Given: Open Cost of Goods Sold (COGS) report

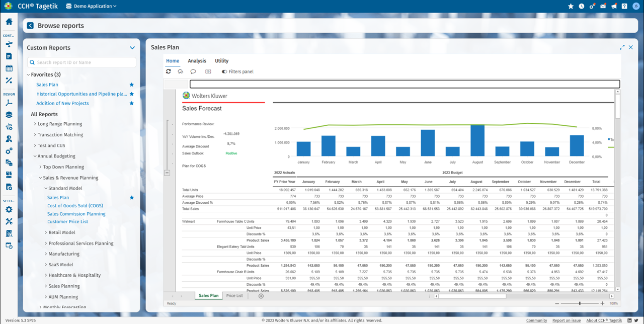Looking at the screenshot, I should [75, 206].
